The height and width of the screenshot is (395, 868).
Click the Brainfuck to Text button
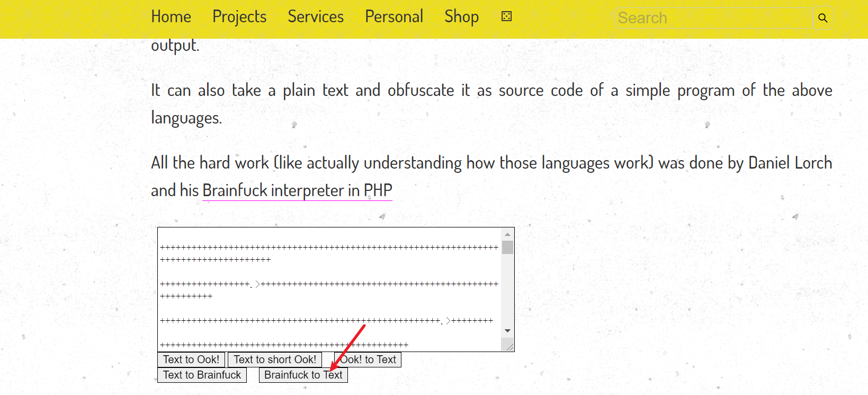point(303,375)
